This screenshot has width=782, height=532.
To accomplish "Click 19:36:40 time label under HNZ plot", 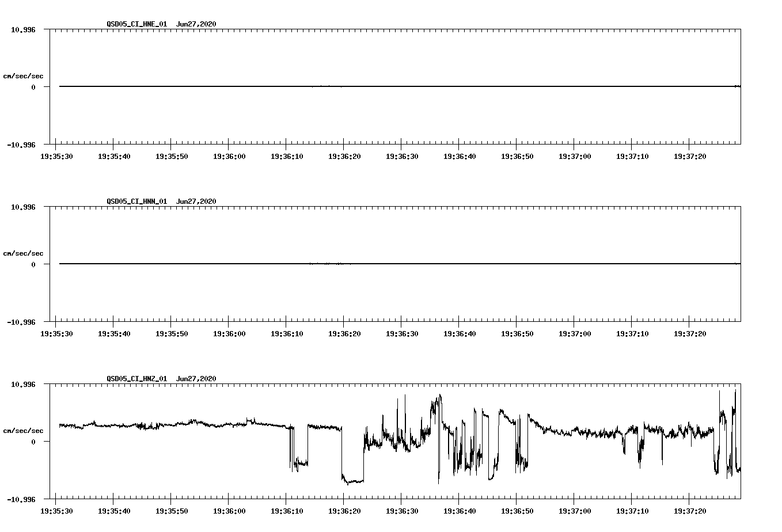I will point(460,511).
